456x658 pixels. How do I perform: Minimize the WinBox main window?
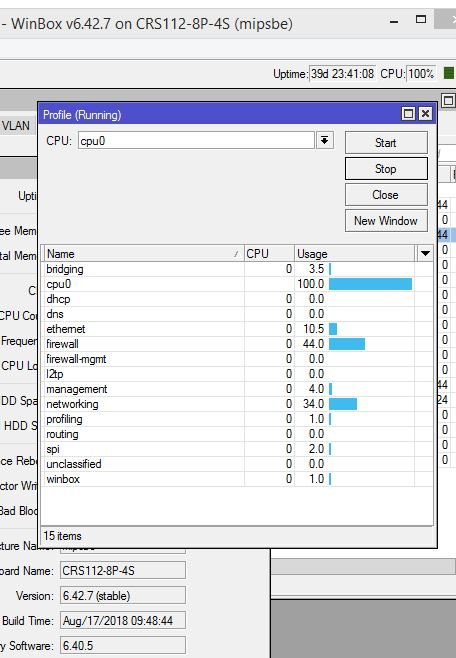coord(394,21)
